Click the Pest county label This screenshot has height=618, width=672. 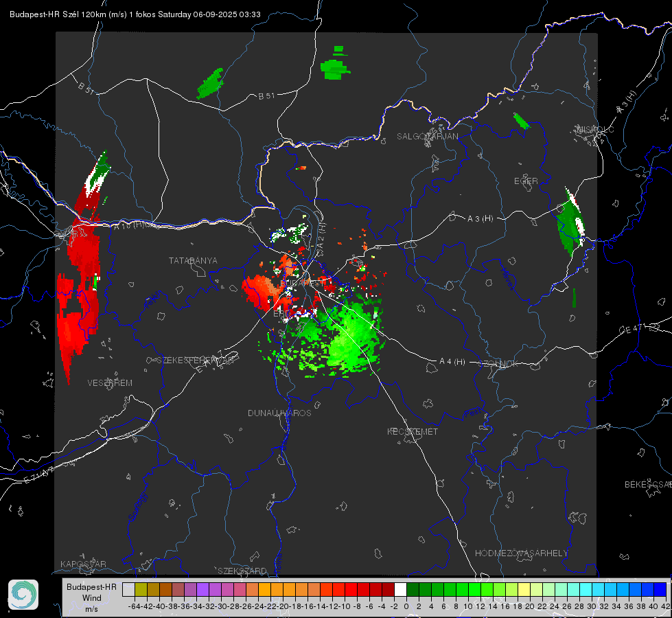point(472,414)
